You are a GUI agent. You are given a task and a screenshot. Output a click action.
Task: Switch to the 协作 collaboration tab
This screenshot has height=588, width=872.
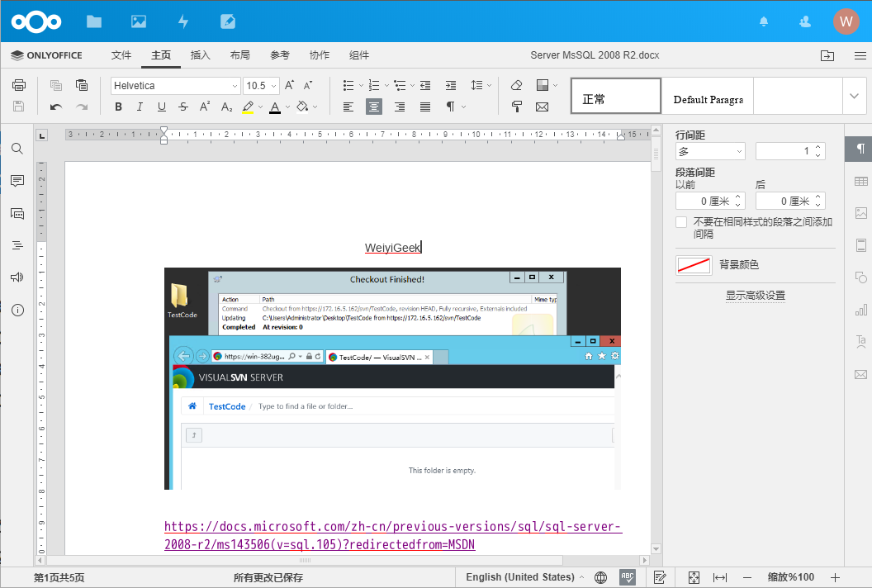320,55
